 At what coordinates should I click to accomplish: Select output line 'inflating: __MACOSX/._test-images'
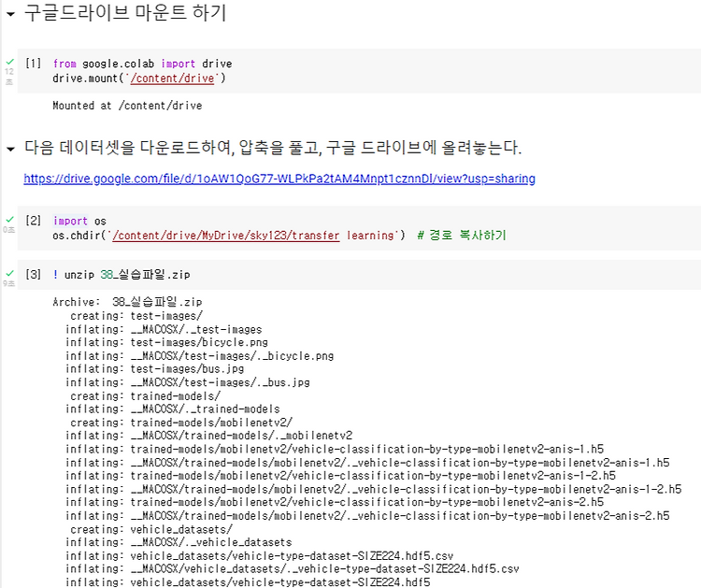coord(164,330)
